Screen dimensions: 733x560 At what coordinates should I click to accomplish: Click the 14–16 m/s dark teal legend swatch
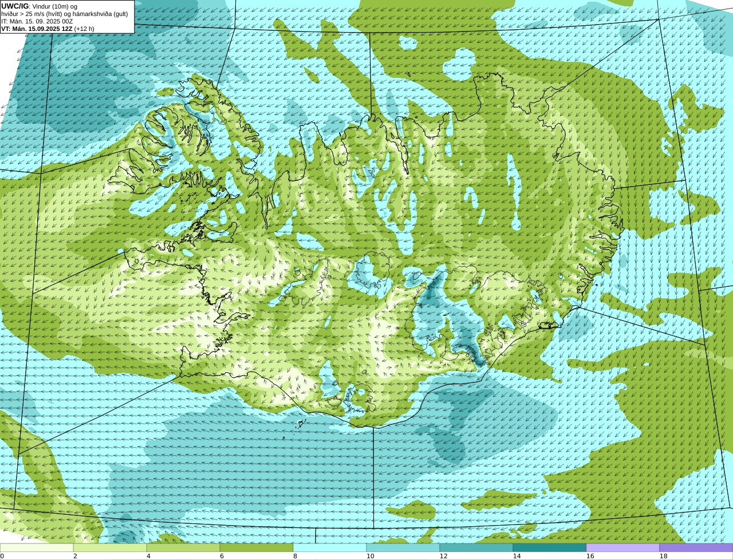click(x=550, y=548)
